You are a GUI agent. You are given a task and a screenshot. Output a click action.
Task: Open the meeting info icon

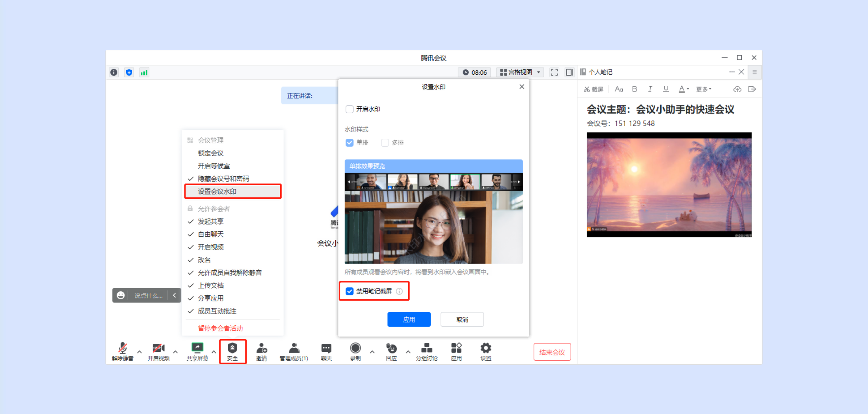pos(114,72)
